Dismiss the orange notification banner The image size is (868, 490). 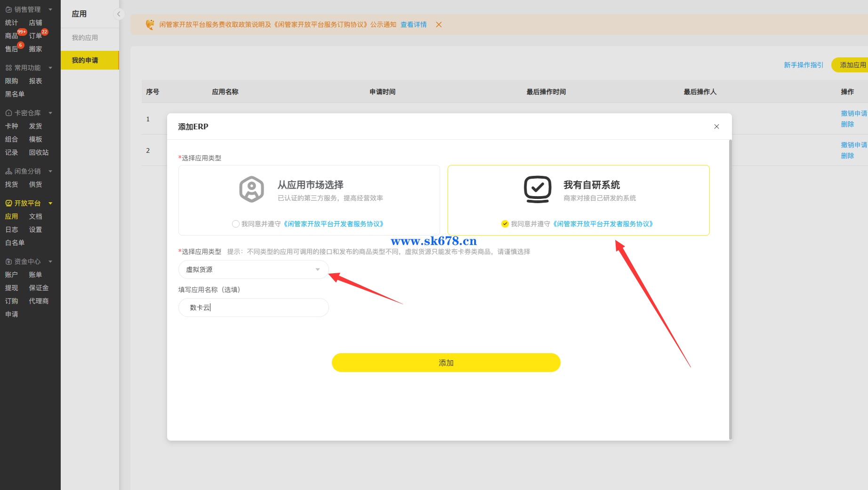coord(439,24)
